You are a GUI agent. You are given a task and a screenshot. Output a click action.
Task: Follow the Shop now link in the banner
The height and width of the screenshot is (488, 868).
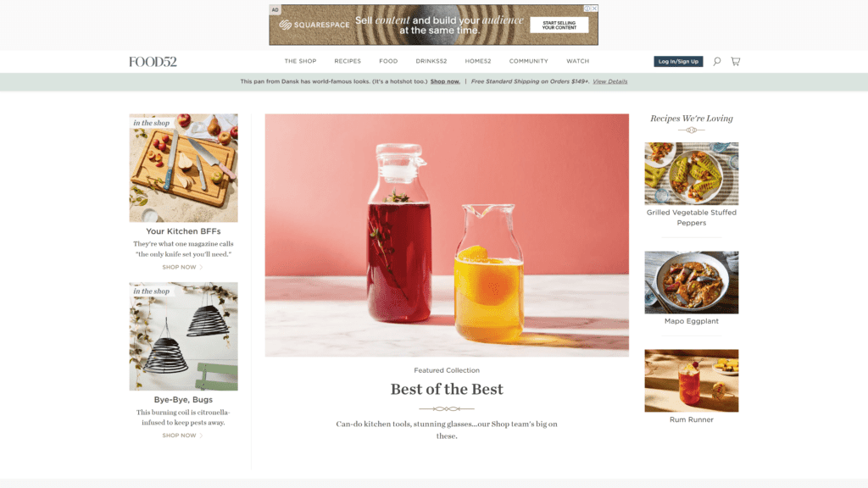point(445,81)
